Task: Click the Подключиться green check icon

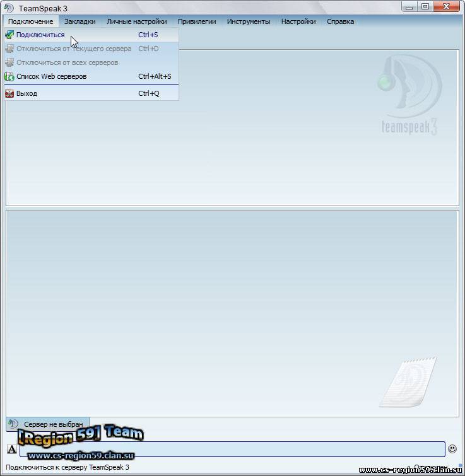Action: pos(9,35)
